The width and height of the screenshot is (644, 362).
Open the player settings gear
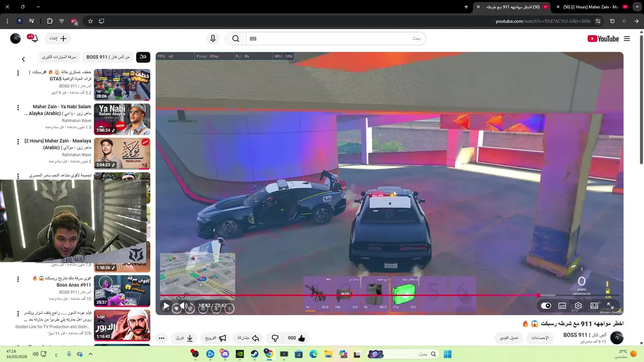point(578,306)
